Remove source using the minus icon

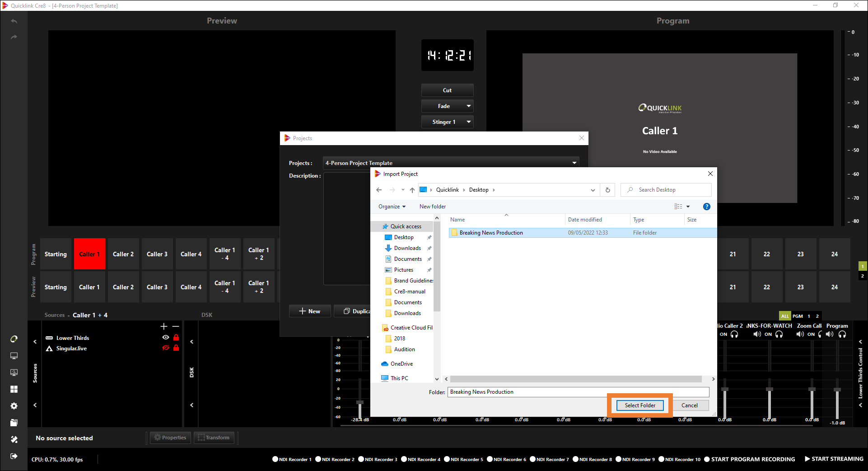click(176, 326)
